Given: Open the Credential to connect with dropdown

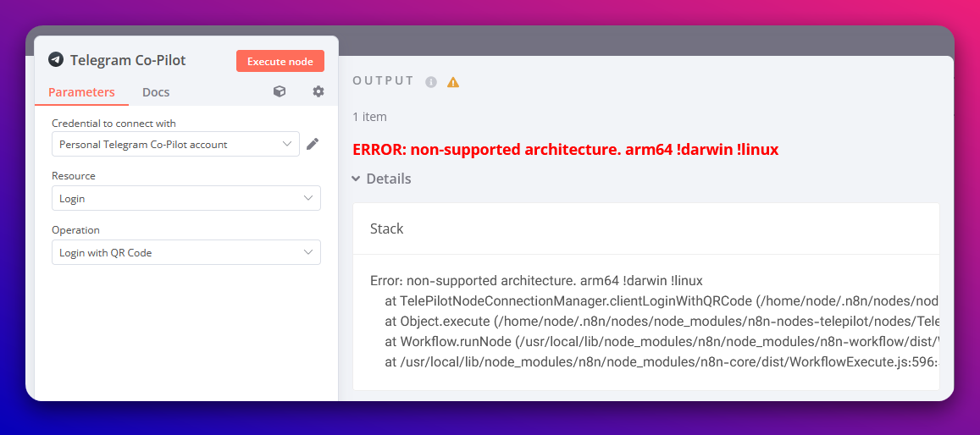Looking at the screenshot, I should click(175, 145).
